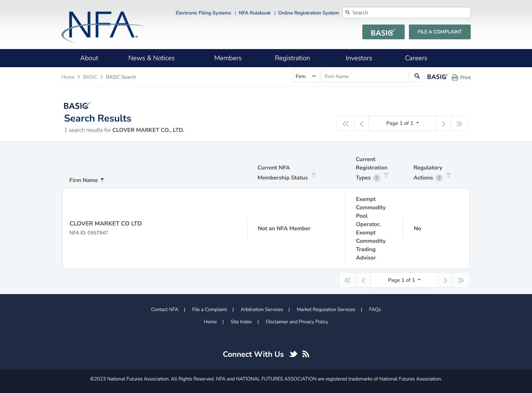
Task: Click the magnifier search button for firm name
Action: pyautogui.click(x=417, y=76)
